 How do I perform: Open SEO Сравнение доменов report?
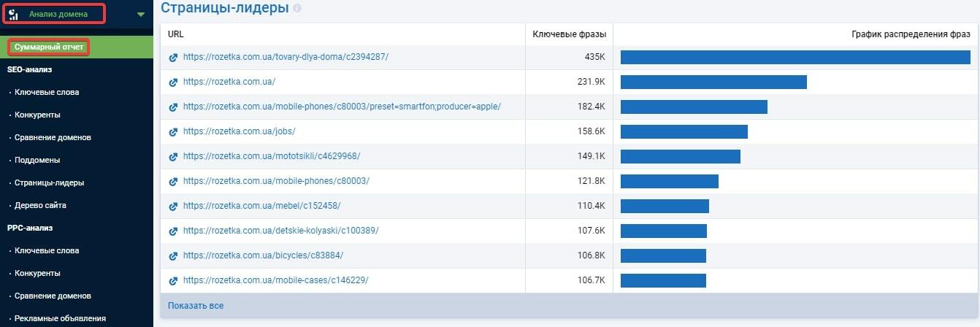[x=53, y=137]
